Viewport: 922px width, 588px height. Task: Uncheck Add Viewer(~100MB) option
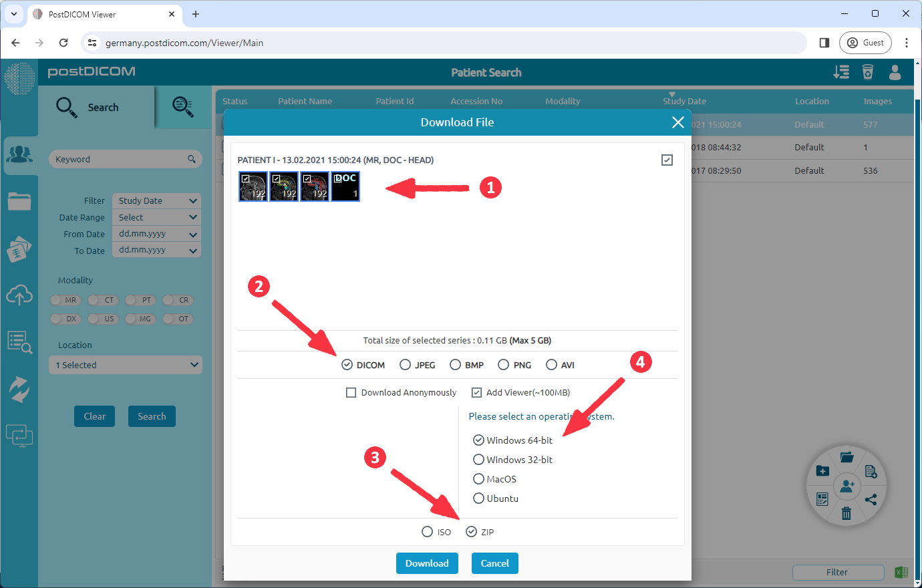(x=476, y=393)
